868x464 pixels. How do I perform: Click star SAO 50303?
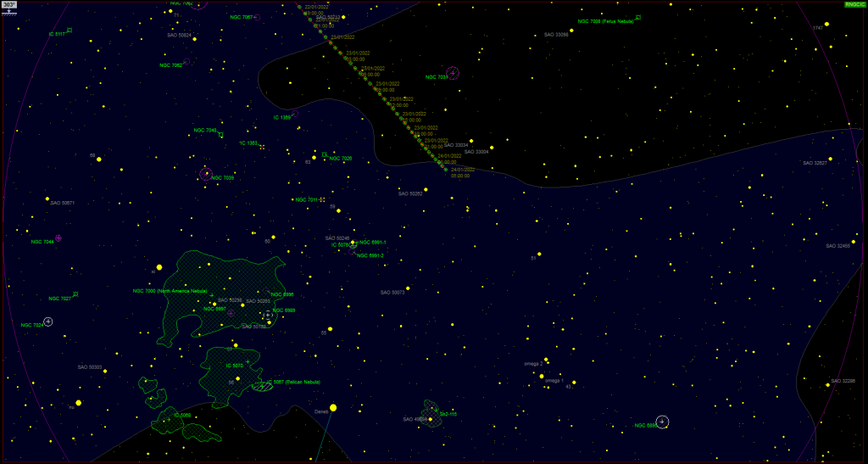(105, 371)
